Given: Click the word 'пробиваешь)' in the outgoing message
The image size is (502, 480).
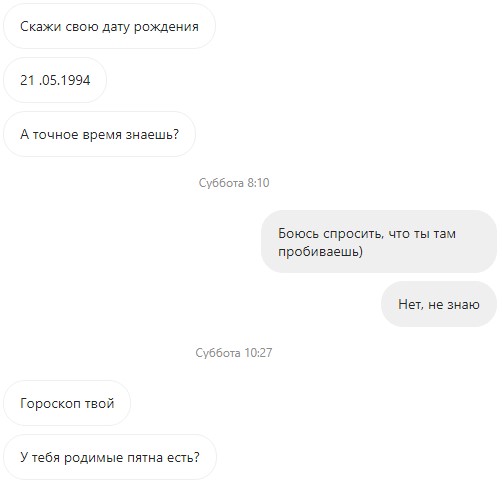Looking at the screenshot, I should pos(320,251).
